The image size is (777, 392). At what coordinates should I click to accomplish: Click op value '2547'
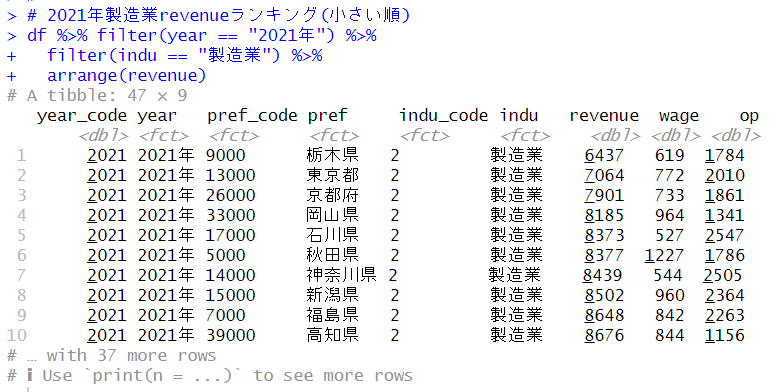click(724, 235)
